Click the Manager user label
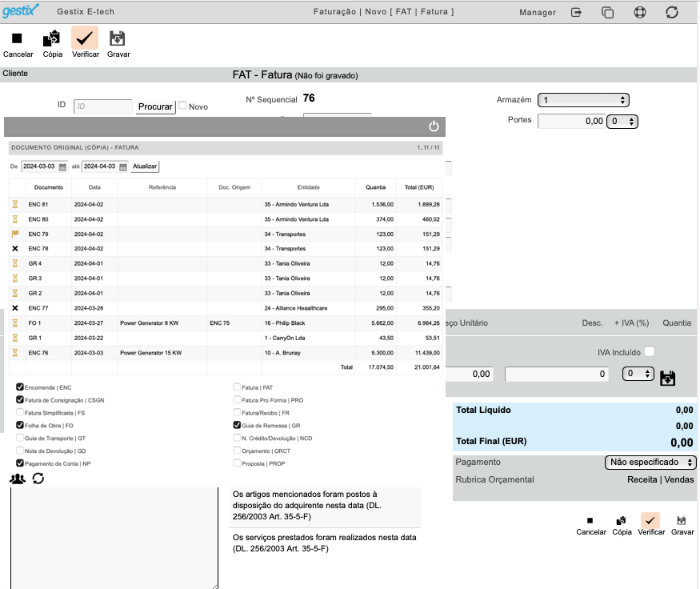700x589 pixels. [x=538, y=13]
